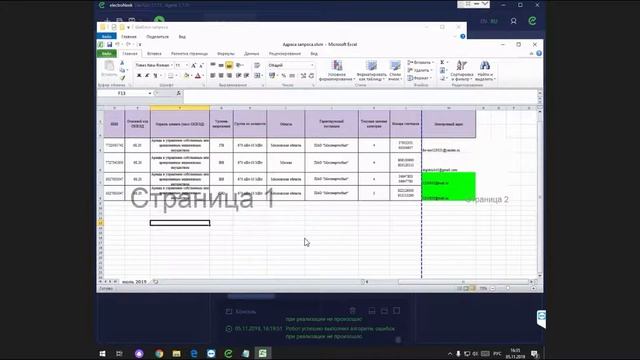Toggle Bold formatting
Screen dimensions: 640x360
tap(139, 76)
